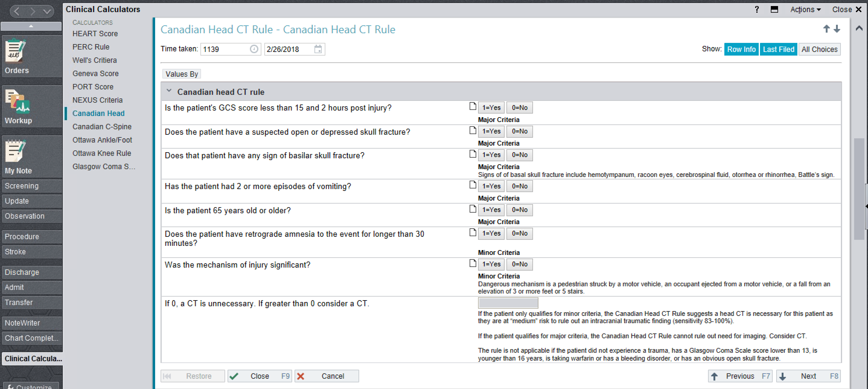
Task: Click the Close F9 button
Action: (260, 376)
